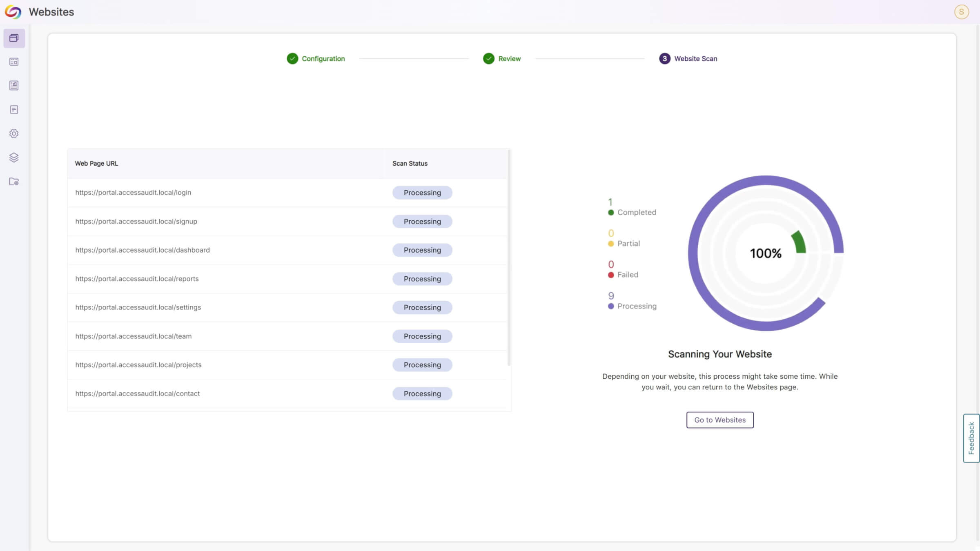The width and height of the screenshot is (980, 551).
Task: Open the dashboard panel icon in the sidebar
Action: pos(14,62)
